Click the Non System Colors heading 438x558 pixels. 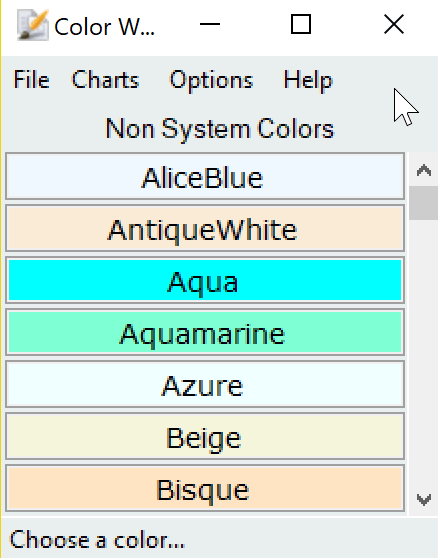click(220, 129)
